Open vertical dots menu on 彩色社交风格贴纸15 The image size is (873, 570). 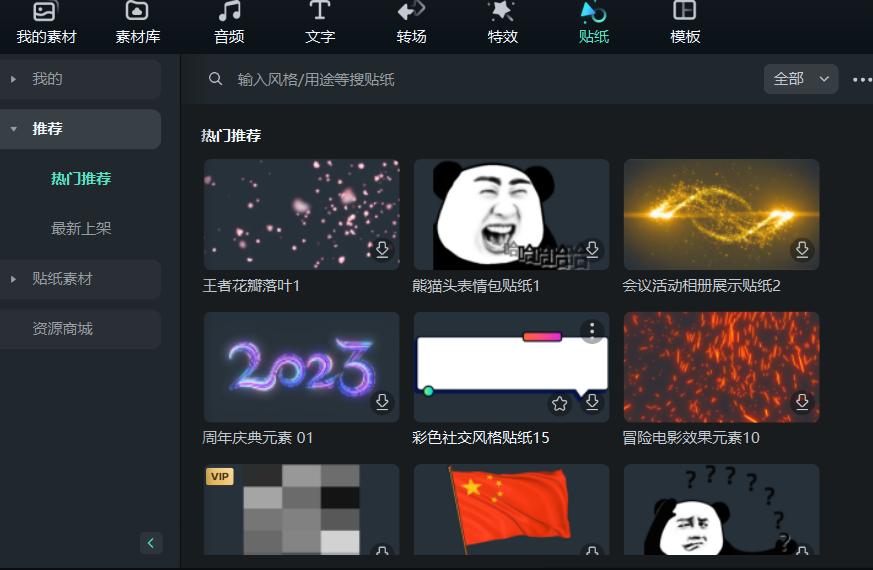(592, 331)
